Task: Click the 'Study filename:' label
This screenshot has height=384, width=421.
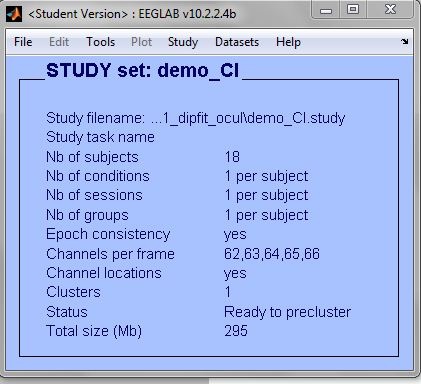Action: pyautogui.click(x=95, y=118)
